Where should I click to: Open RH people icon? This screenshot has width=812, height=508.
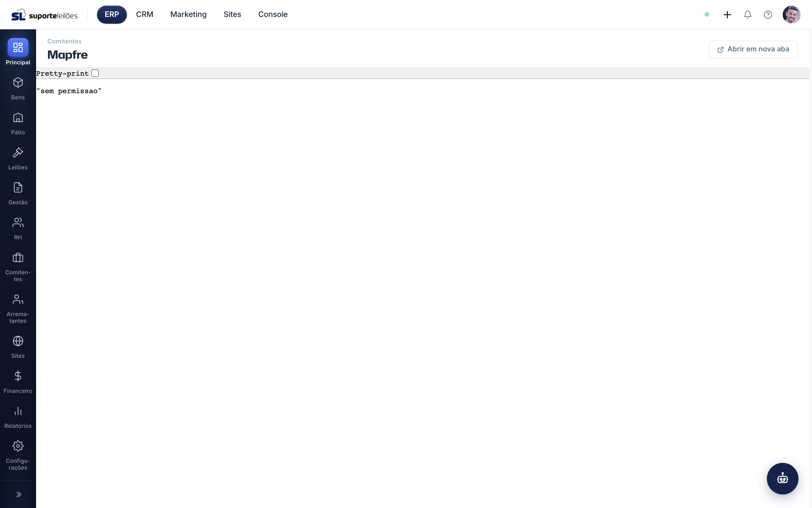pos(18,222)
